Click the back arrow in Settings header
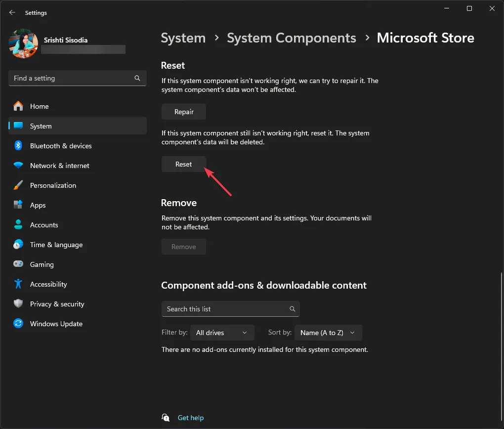This screenshot has height=429, width=504. (x=12, y=12)
